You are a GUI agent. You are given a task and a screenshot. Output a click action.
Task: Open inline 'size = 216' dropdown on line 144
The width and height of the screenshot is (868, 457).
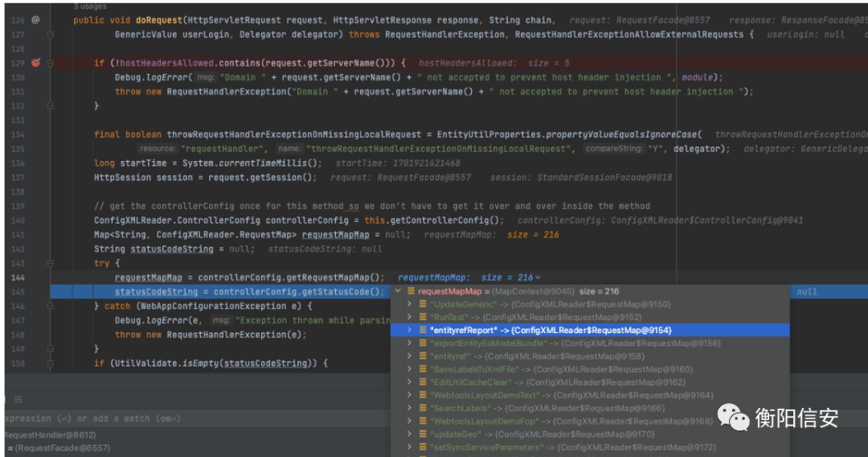click(x=538, y=278)
